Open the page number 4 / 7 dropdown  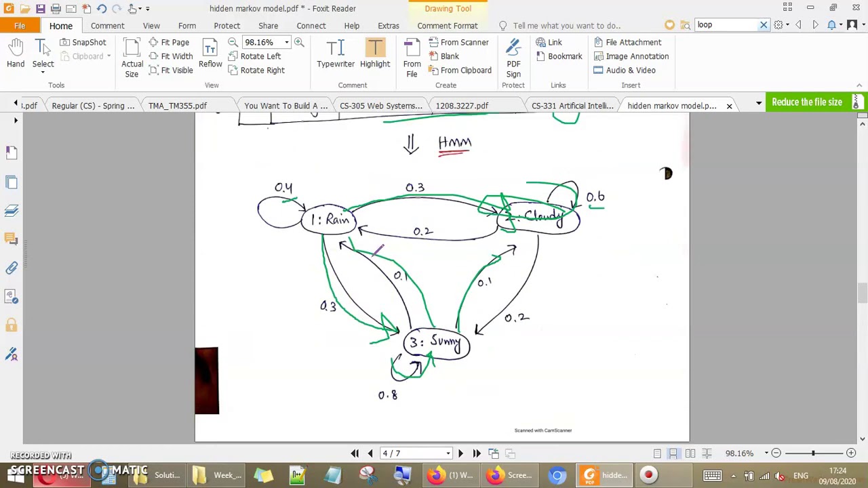[x=448, y=453]
